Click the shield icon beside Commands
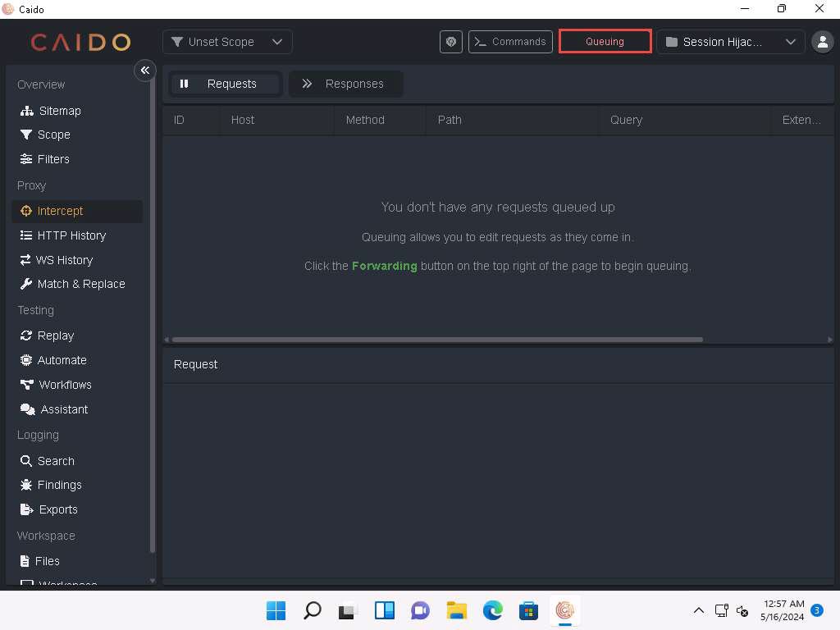 [451, 42]
